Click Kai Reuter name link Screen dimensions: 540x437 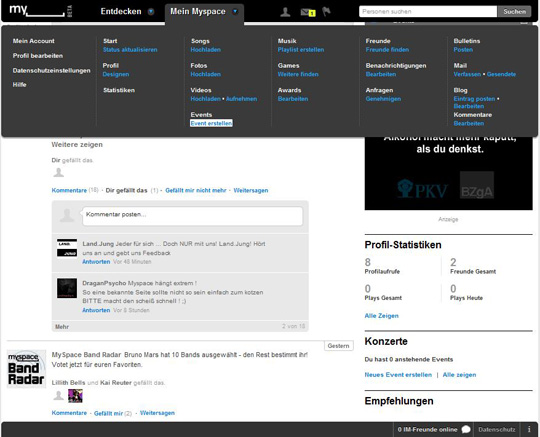pyautogui.click(x=116, y=383)
